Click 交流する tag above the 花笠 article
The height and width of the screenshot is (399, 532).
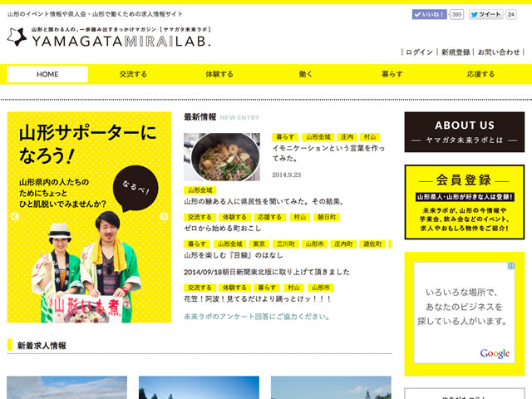199,288
